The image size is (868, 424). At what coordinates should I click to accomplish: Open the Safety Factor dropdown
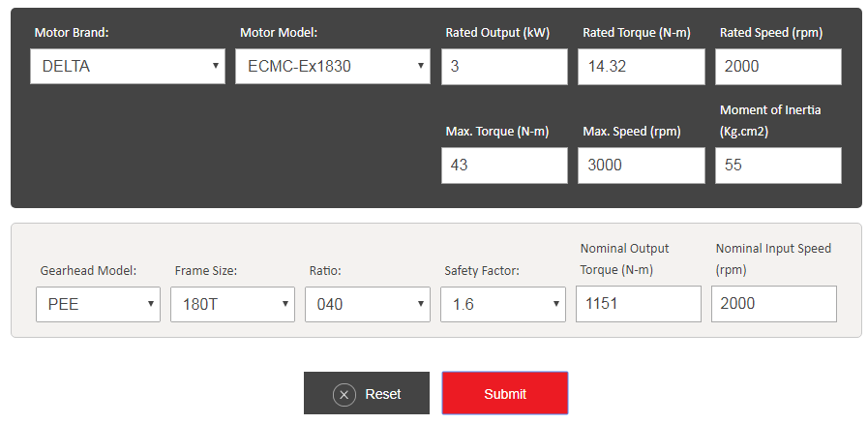point(502,304)
